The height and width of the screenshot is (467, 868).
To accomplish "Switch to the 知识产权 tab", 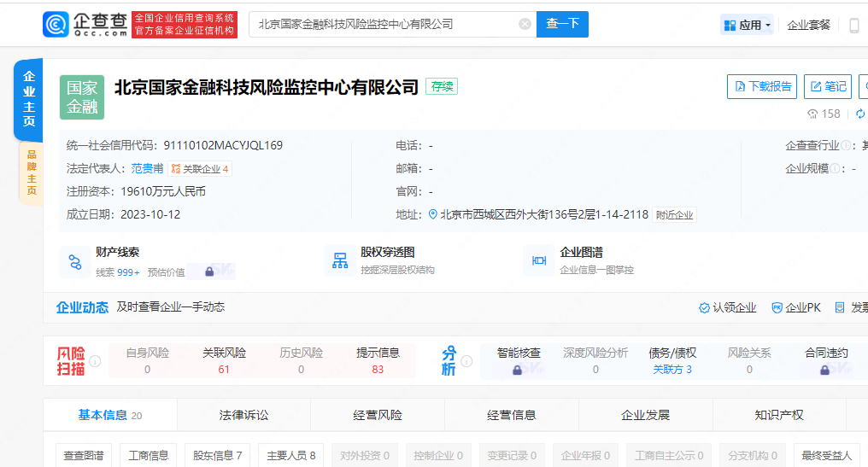I will pyautogui.click(x=779, y=415).
